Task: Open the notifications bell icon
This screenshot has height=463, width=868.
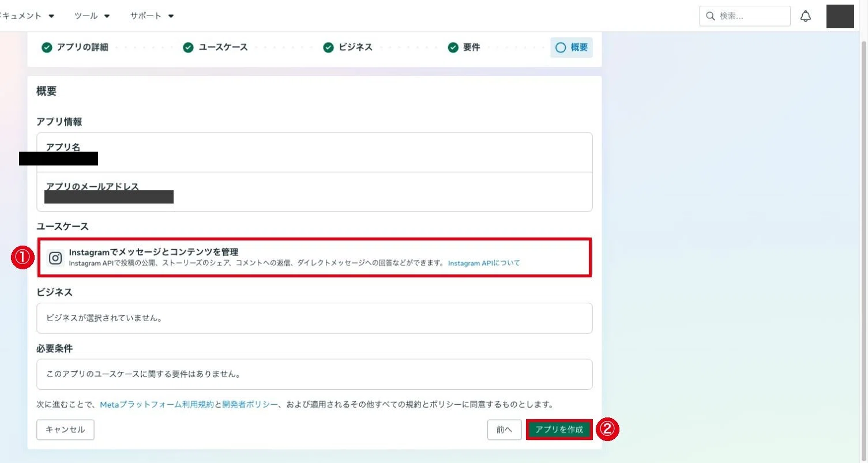Action: click(806, 16)
